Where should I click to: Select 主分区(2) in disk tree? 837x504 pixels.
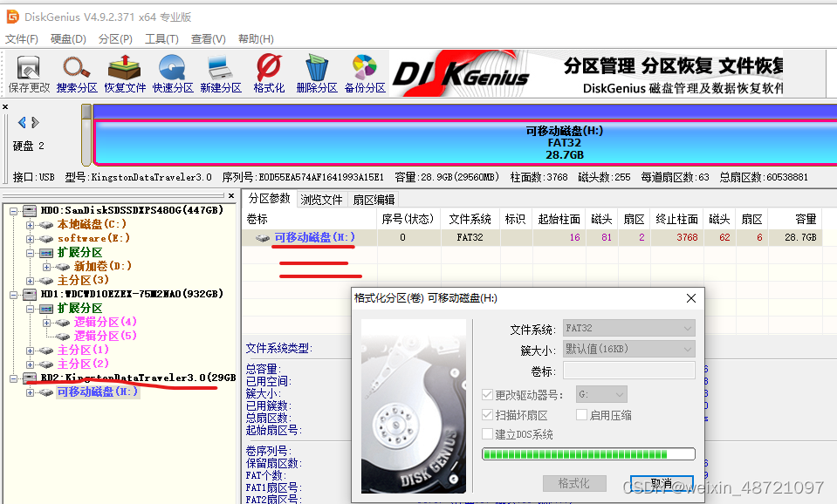click(83, 364)
